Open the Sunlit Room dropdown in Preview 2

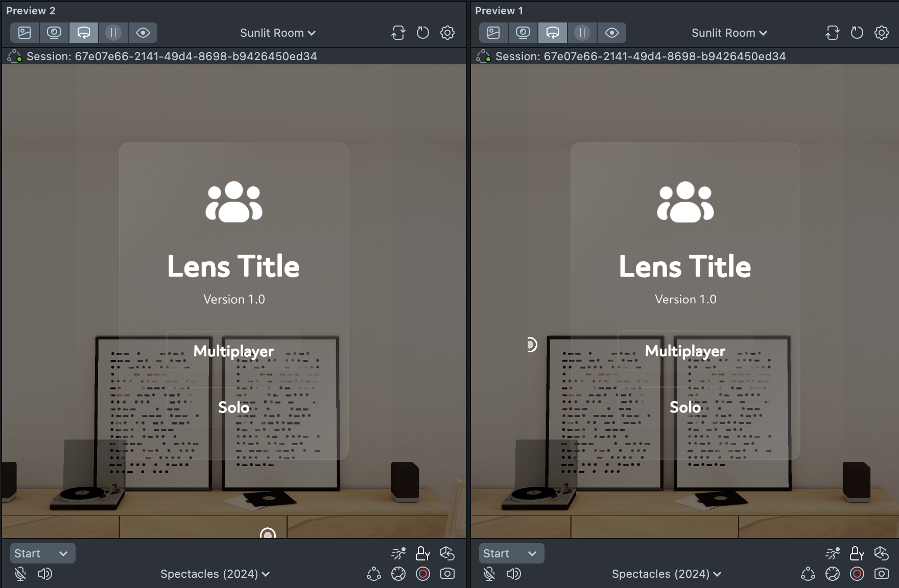(278, 33)
